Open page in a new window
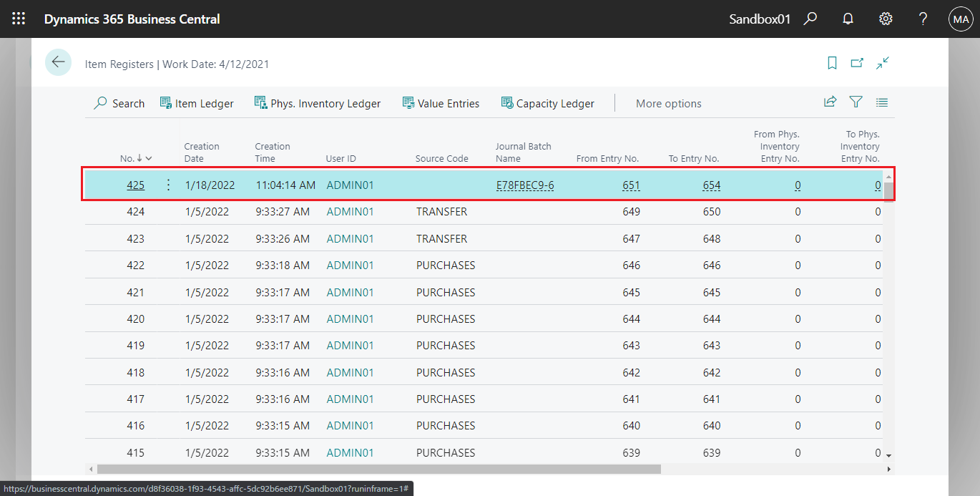 [857, 63]
